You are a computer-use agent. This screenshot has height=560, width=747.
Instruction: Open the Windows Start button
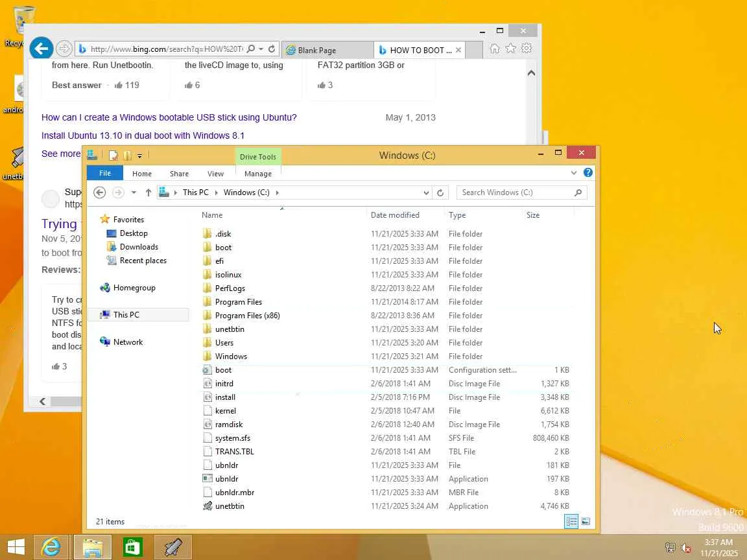coord(16,546)
